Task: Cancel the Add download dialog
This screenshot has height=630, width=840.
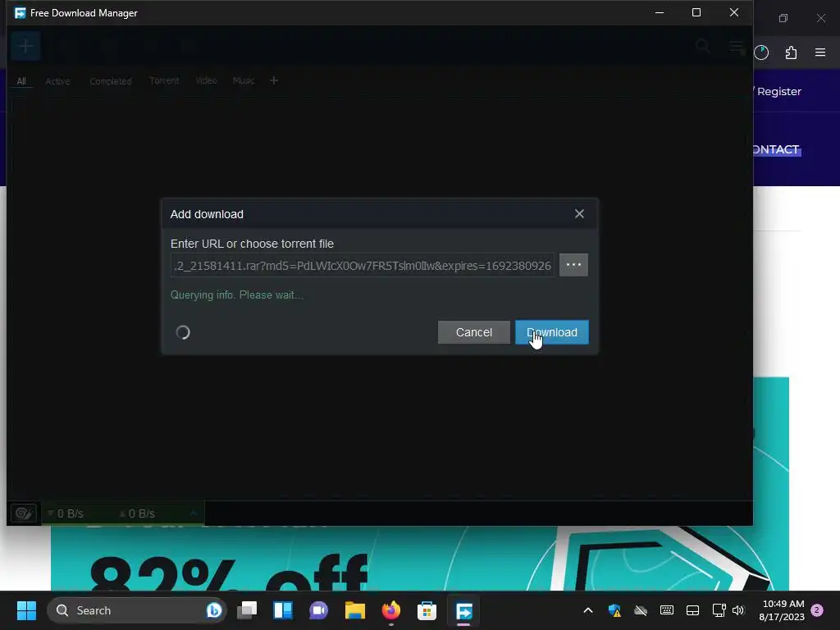Action: tap(473, 332)
